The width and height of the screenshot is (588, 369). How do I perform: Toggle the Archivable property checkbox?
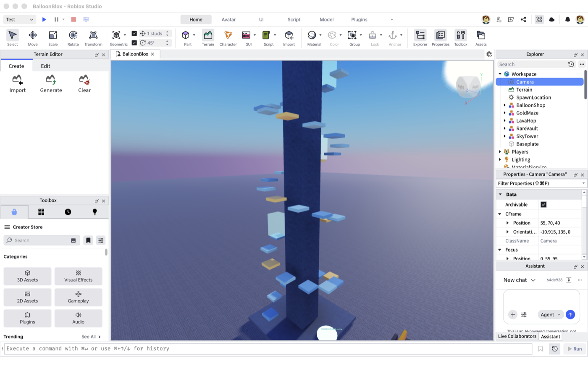click(x=543, y=205)
